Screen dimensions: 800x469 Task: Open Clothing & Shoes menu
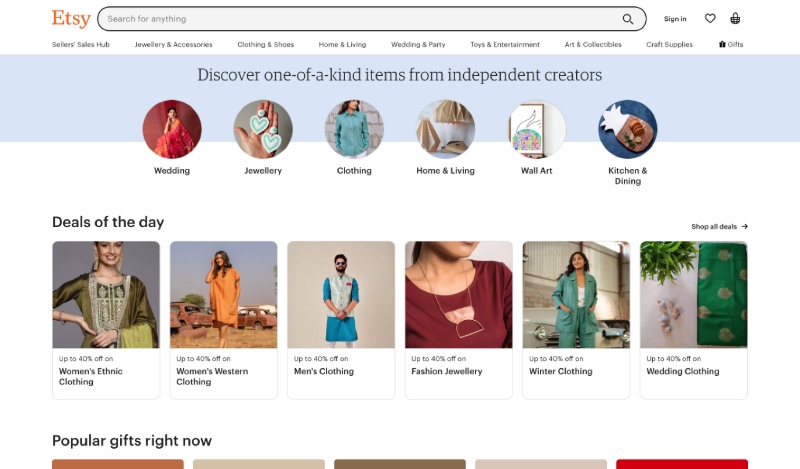(265, 44)
